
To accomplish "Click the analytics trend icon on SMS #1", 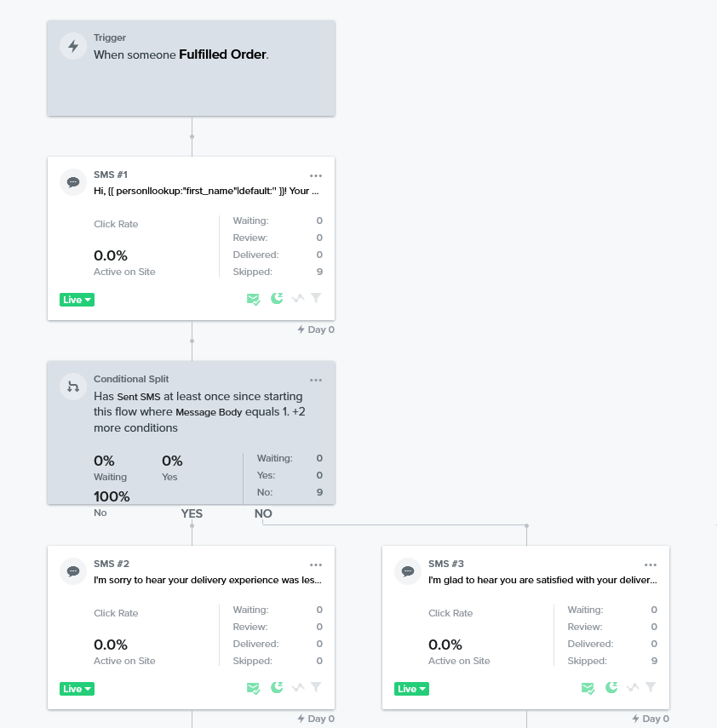I will [x=296, y=299].
